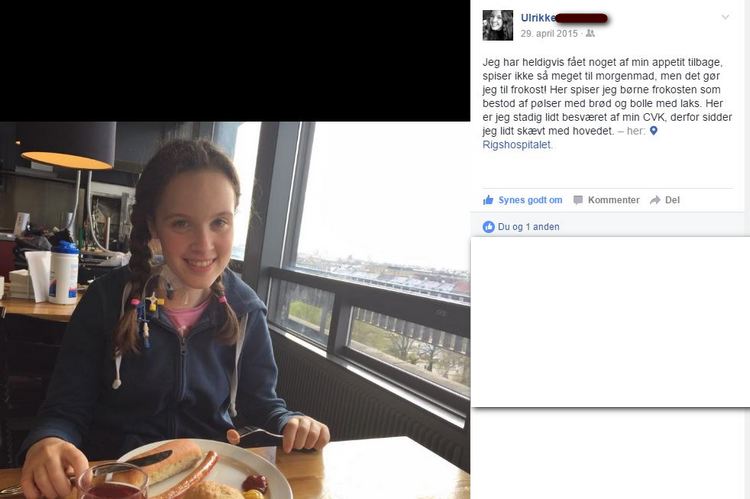Toggle the Synes godt om like label
Image resolution: width=750 pixels, height=499 pixels.
(530, 200)
